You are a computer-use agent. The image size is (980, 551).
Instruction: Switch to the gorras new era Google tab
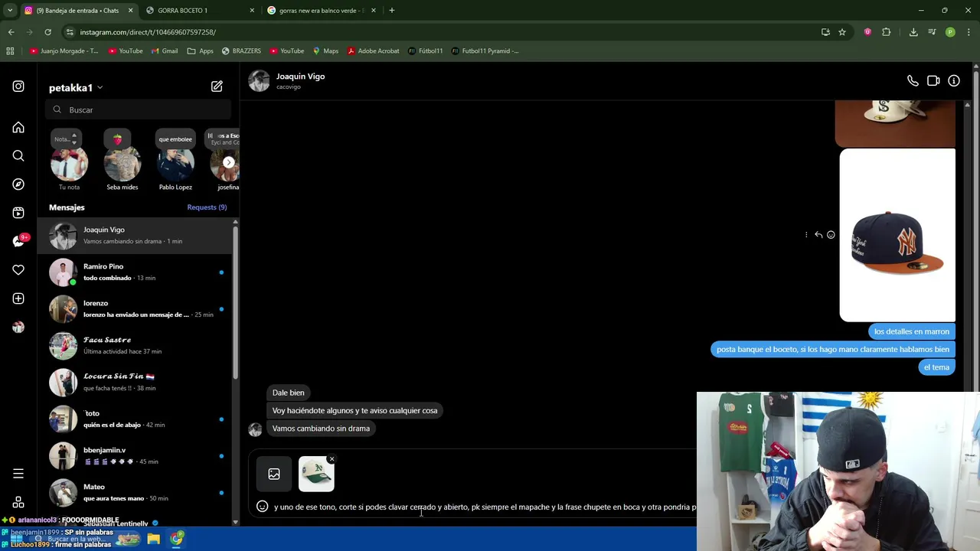point(320,10)
